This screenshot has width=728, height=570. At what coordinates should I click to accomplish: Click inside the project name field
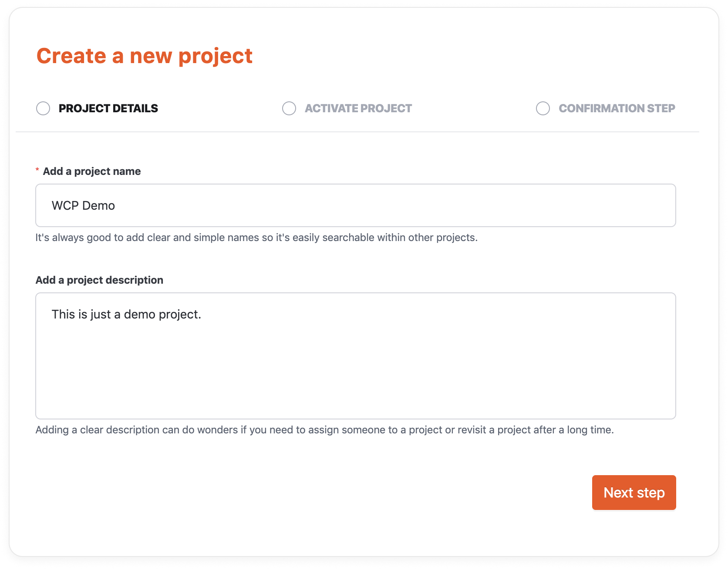click(x=355, y=205)
